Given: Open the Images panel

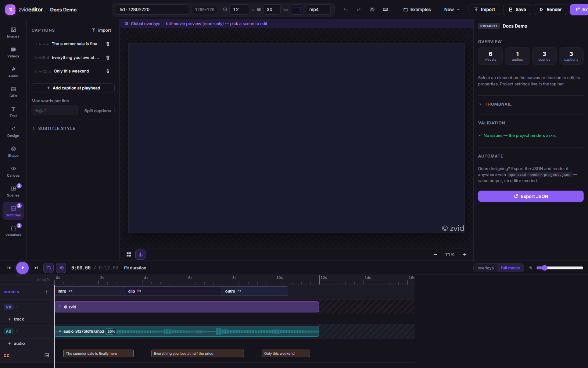Looking at the screenshot, I should tap(13, 32).
